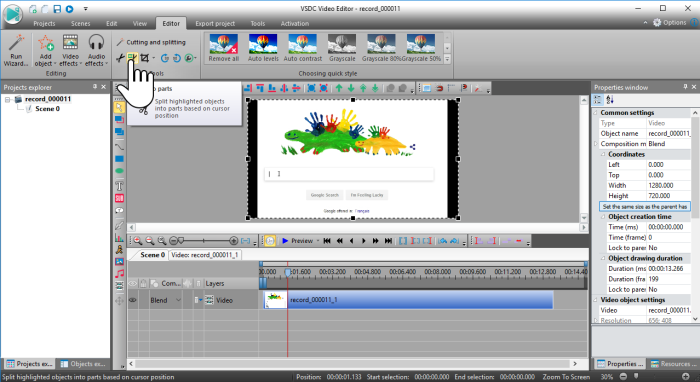Add a chart with the bar chart icon
This screenshot has width=700, height=382.
coord(119,238)
